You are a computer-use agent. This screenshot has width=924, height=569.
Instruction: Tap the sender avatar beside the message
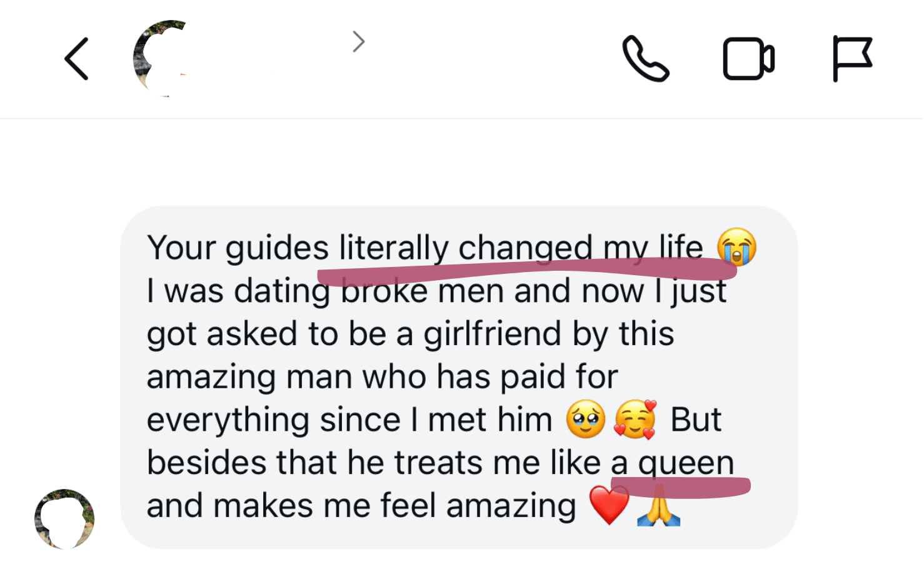64,519
